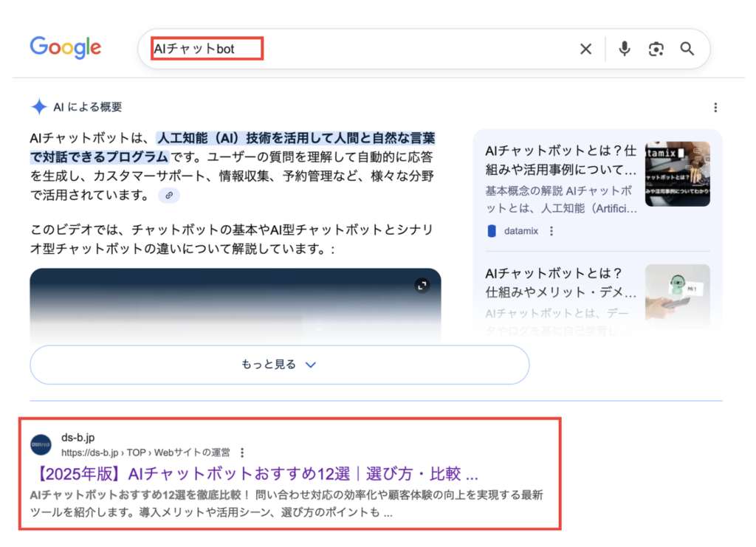Click the ds-b.jp site favicon
This screenshot has height=547, width=756.
tap(41, 445)
